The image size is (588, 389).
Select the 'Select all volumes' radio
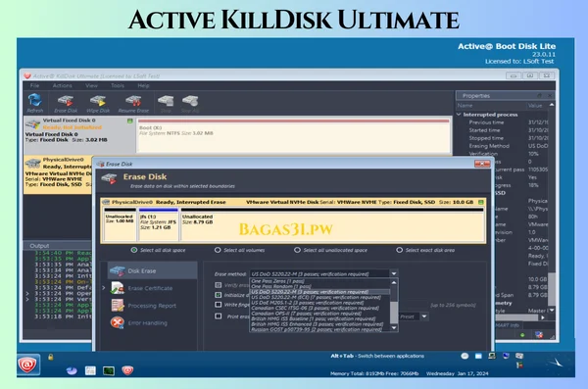click(x=218, y=250)
